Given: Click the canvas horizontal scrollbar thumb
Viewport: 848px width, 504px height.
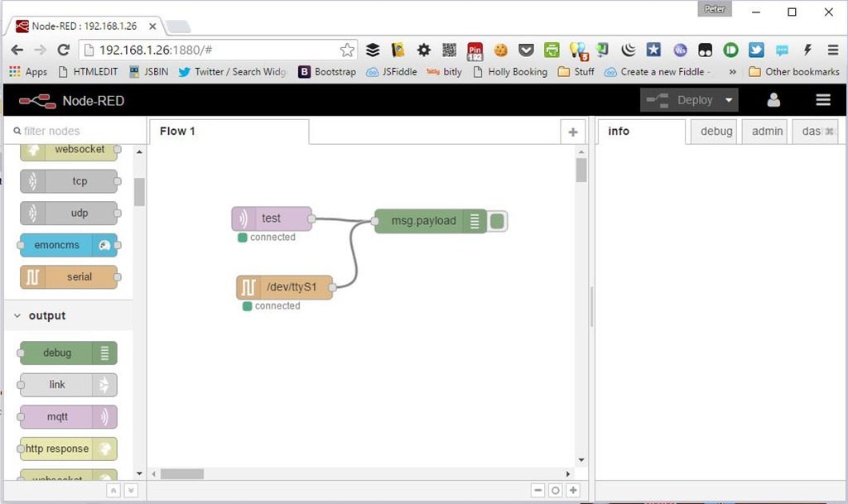Looking at the screenshot, I should pyautogui.click(x=181, y=474).
